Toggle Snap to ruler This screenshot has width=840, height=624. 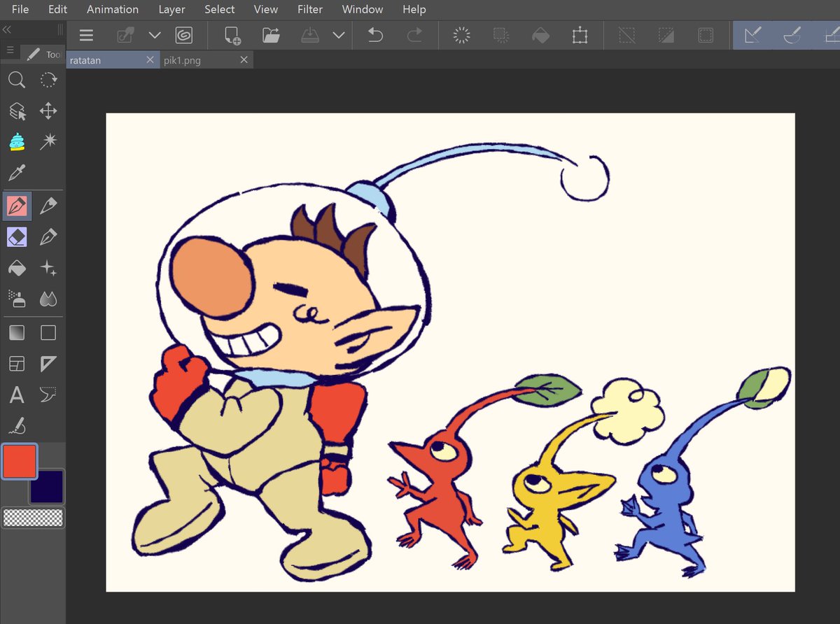(753, 35)
